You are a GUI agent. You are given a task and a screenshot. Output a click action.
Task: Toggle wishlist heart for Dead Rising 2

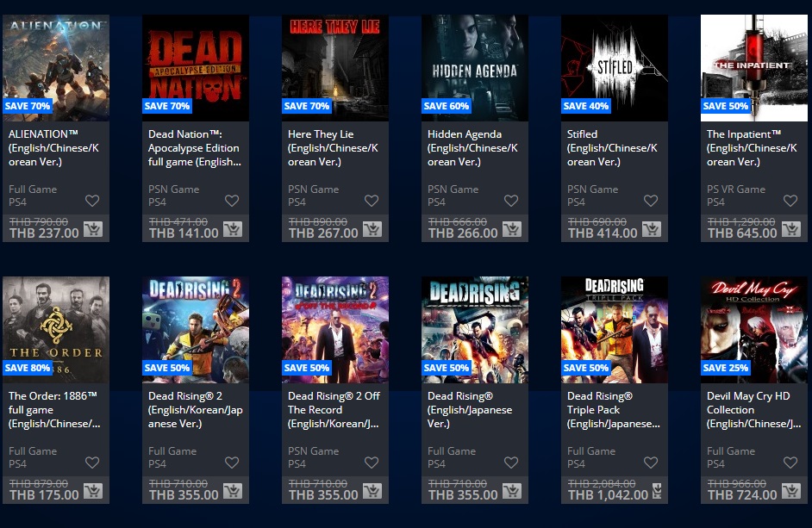232,463
